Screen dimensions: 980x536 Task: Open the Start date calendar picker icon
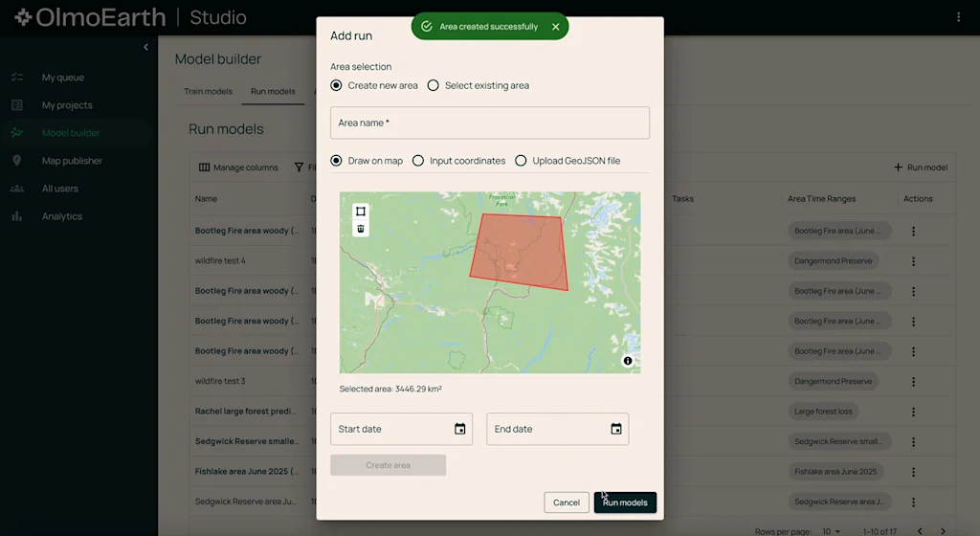pos(459,429)
